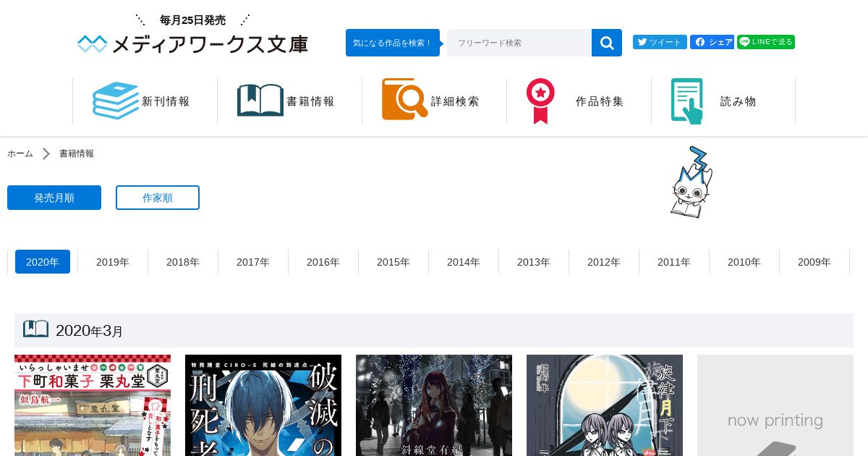Select the 2019年 tab

coord(113,262)
